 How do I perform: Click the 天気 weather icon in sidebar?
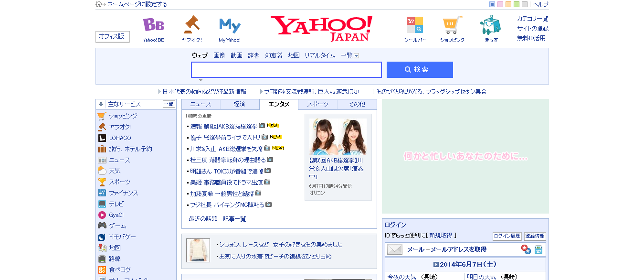[102, 171]
